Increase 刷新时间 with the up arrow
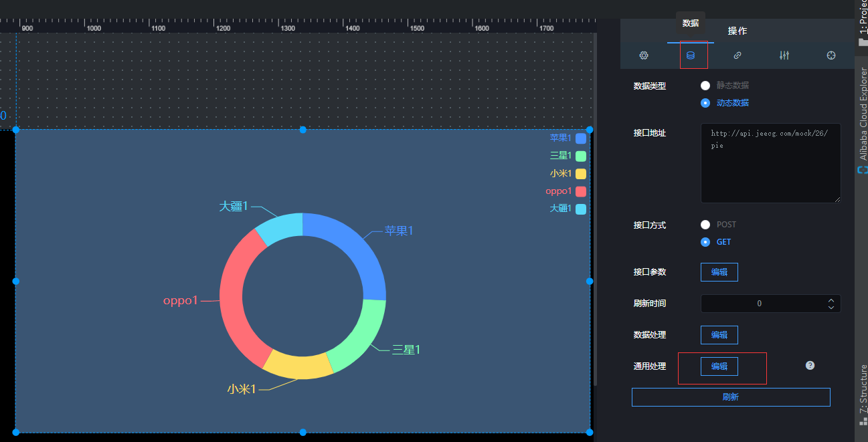 click(831, 300)
